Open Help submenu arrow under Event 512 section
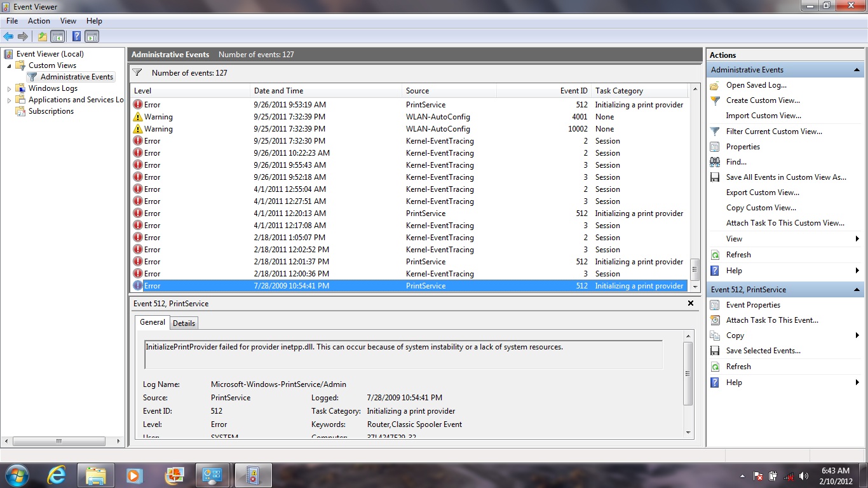868x488 pixels. [857, 383]
